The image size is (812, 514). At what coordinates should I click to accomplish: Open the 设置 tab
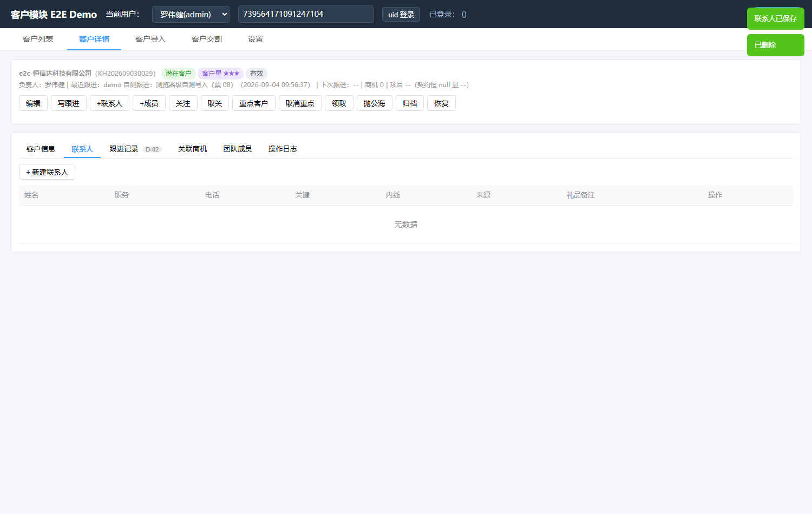point(256,39)
